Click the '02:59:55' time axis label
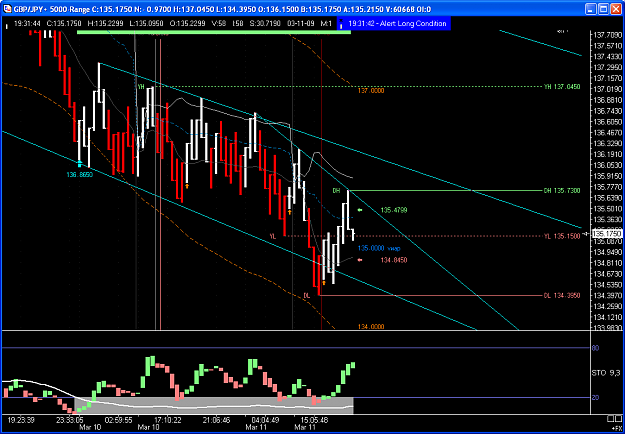Image resolution: width=625 pixels, height=434 pixels. [118, 419]
